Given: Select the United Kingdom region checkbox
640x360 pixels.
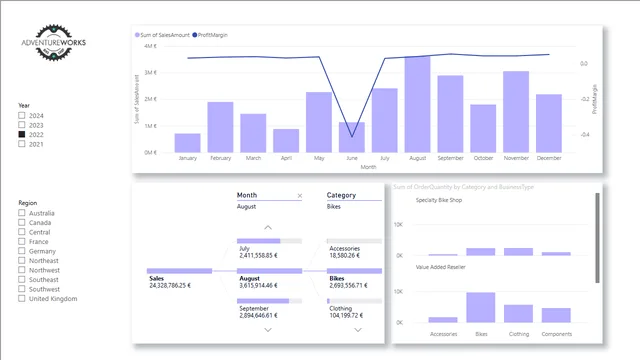Looking at the screenshot, I should 22,298.
